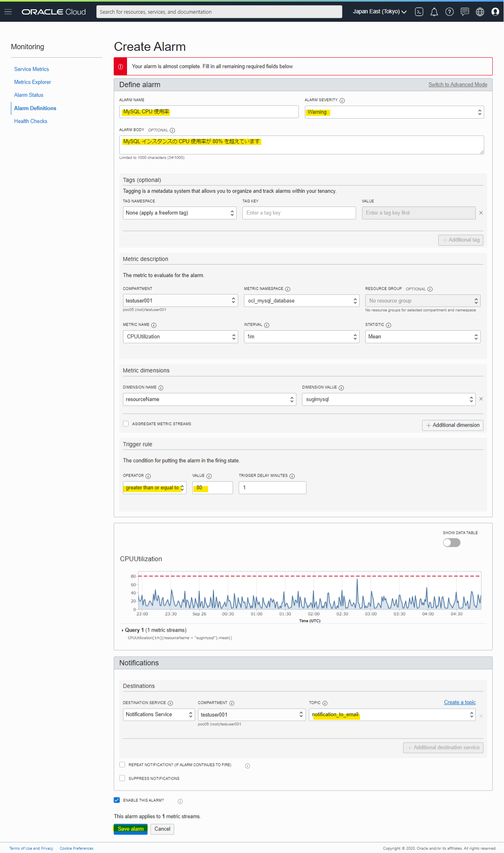This screenshot has height=853, width=504.
Task: Open the live chat support icon
Action: [465, 12]
